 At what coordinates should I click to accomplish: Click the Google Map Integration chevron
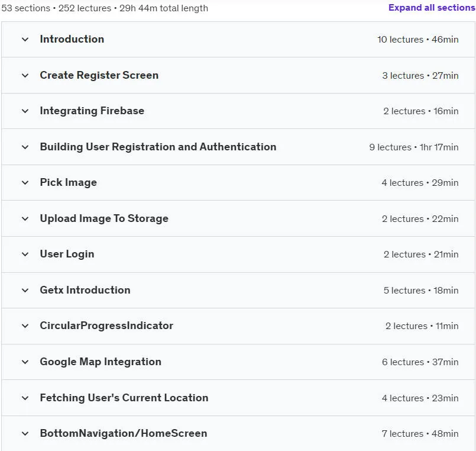[x=25, y=362]
